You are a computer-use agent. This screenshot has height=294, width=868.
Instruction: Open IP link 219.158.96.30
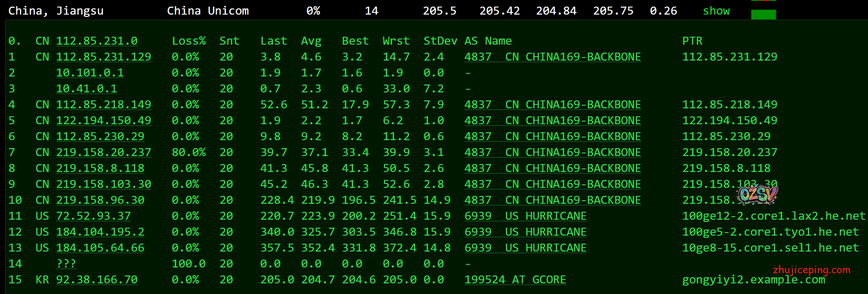(100, 200)
